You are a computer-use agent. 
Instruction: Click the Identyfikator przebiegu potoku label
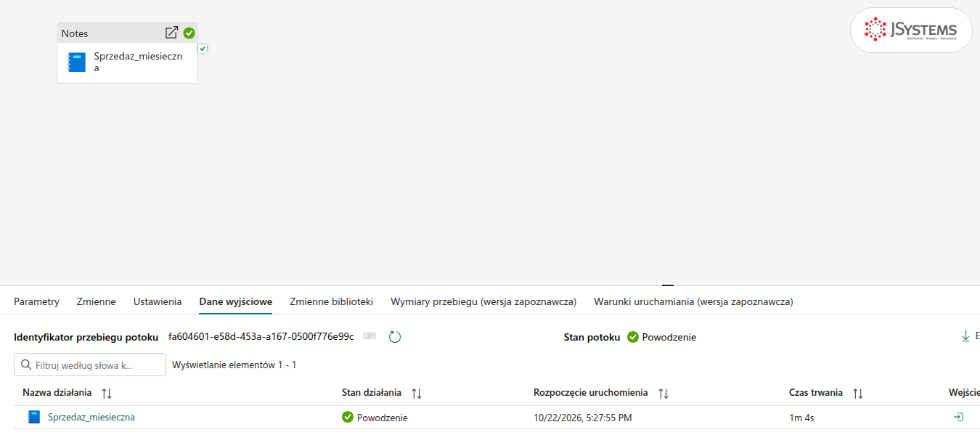(x=86, y=337)
